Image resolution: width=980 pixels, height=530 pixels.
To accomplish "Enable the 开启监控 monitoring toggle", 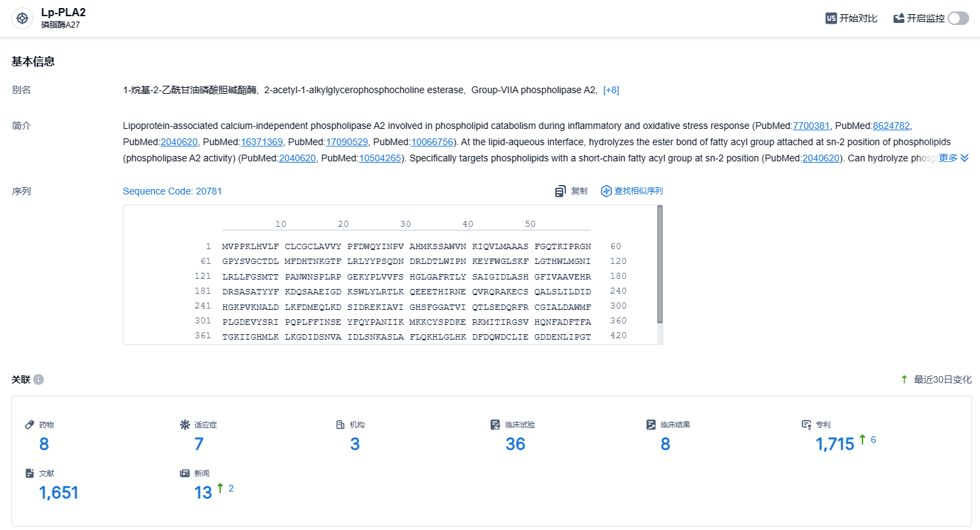I will click(958, 18).
